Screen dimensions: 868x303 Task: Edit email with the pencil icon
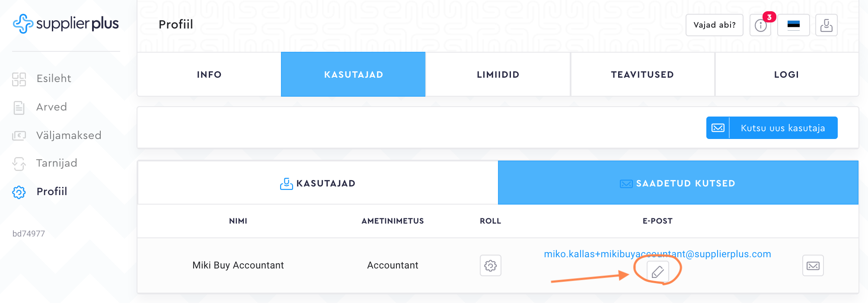coord(657,272)
